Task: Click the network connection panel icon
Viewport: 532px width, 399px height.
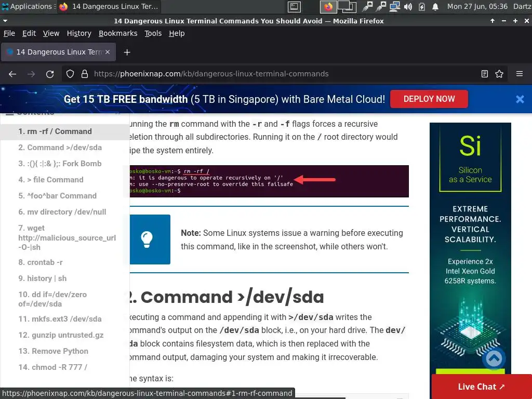Action: pos(394,6)
